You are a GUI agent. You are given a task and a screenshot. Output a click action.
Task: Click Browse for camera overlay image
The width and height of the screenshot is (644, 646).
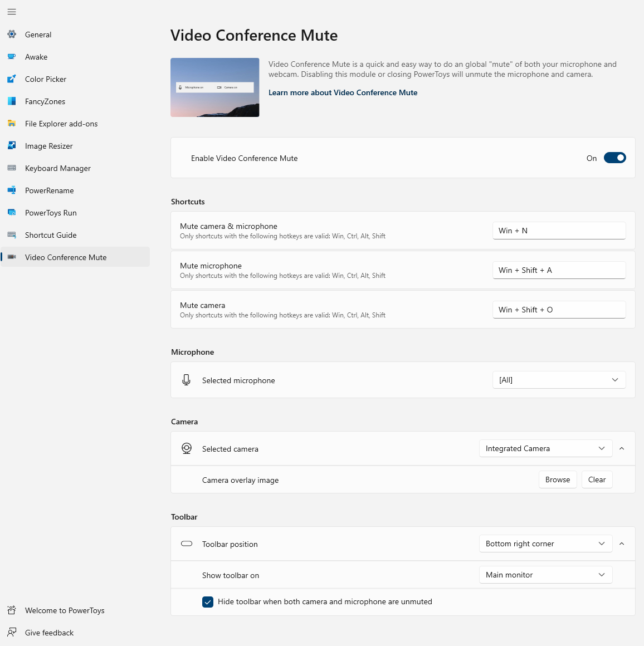[x=557, y=480]
